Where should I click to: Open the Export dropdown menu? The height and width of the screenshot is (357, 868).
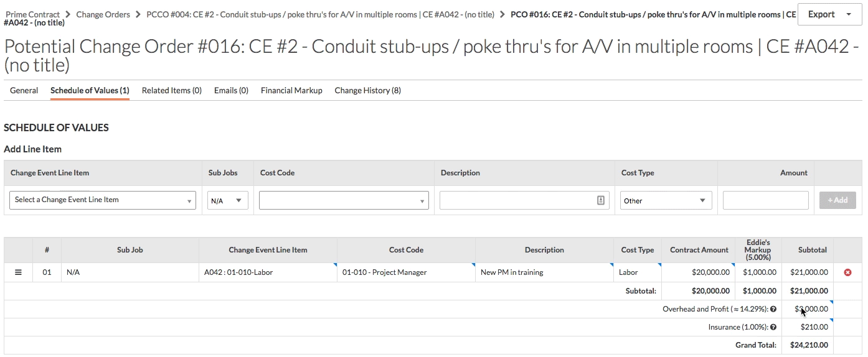[x=829, y=14]
